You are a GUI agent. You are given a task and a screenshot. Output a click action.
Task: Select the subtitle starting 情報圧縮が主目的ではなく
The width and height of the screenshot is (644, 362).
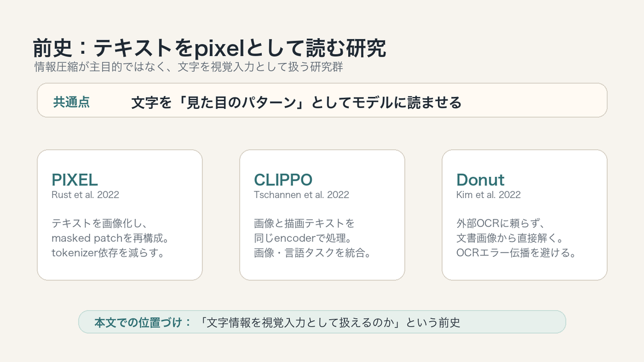188,68
